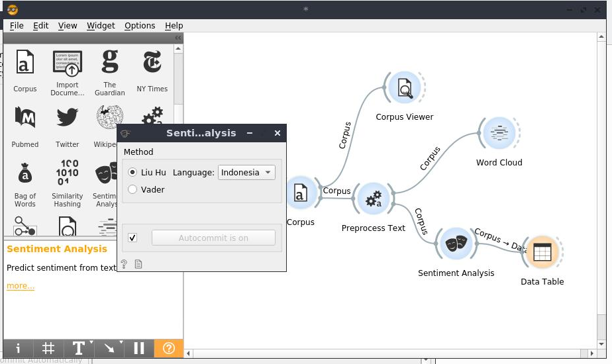The height and width of the screenshot is (364, 612).
Task: Select the Word Cloud node
Action: [x=499, y=133]
